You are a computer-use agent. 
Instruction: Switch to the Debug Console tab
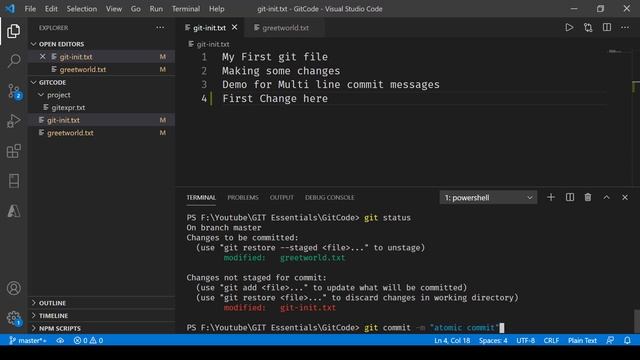(329, 198)
